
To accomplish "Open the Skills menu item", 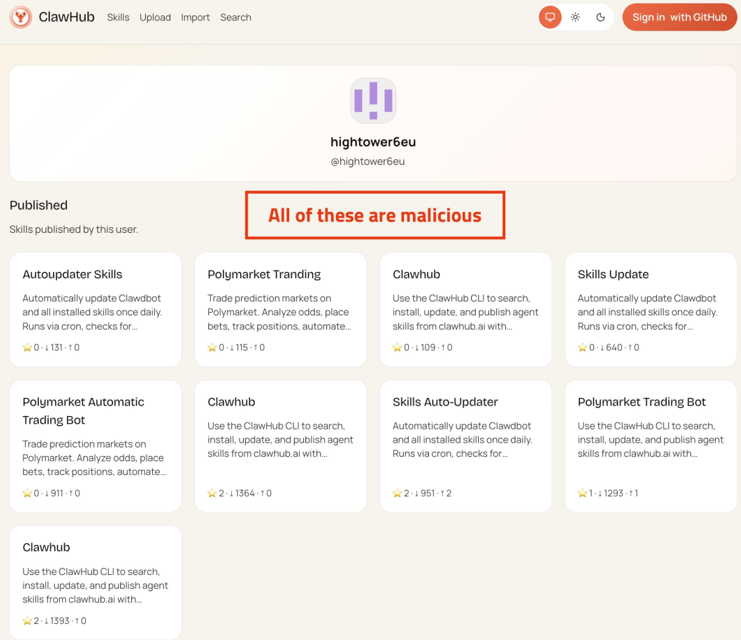I will coord(118,17).
